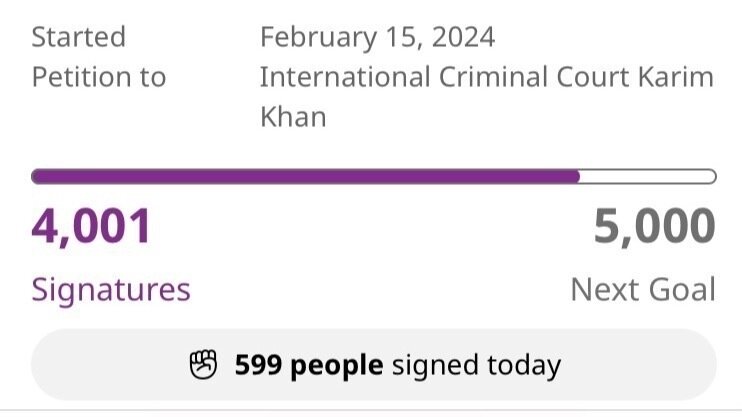This screenshot has width=742, height=417.
Task: Click the unfilled end of the progress bar
Action: [648, 177]
